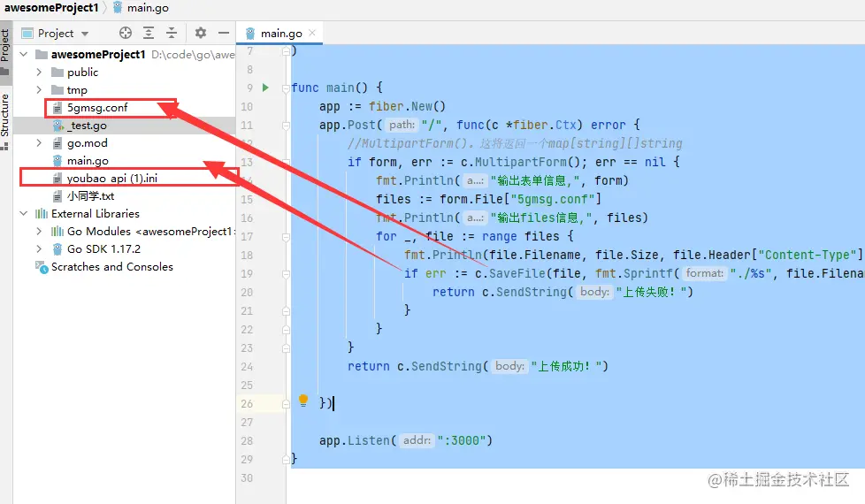Select _test.go in project tree
Image resolution: width=865 pixels, height=504 pixels.
(88, 126)
